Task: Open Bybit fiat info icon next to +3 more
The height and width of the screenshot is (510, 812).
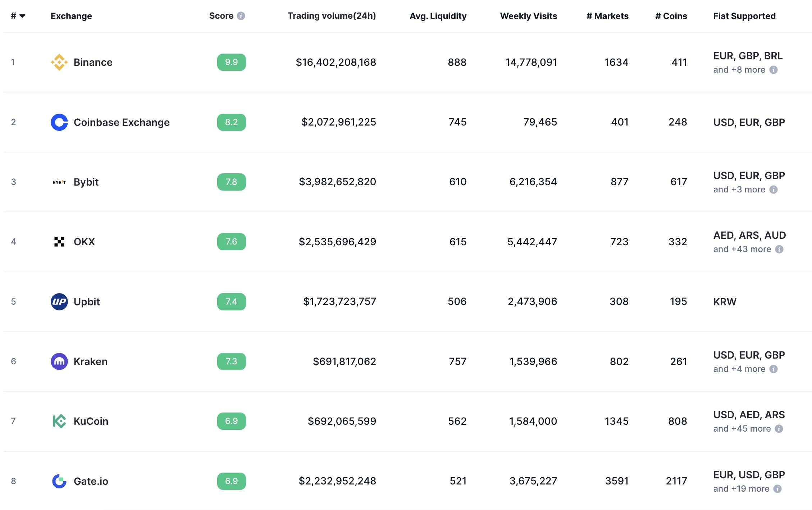Action: tap(774, 190)
